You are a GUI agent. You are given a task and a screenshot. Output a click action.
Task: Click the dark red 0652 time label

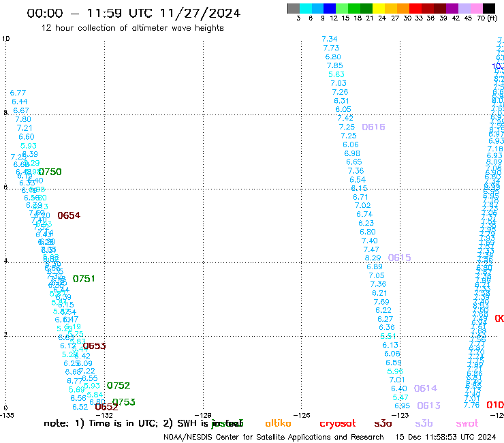107,407
